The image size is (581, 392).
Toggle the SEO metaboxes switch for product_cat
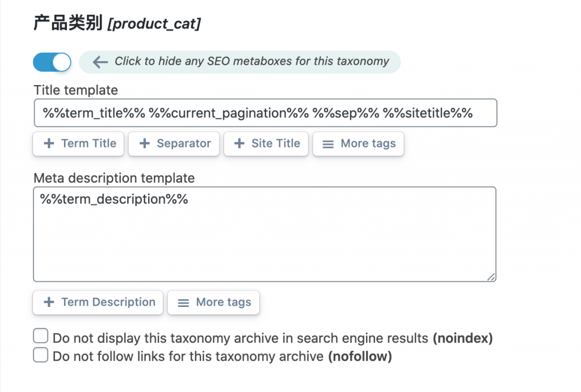[52, 62]
